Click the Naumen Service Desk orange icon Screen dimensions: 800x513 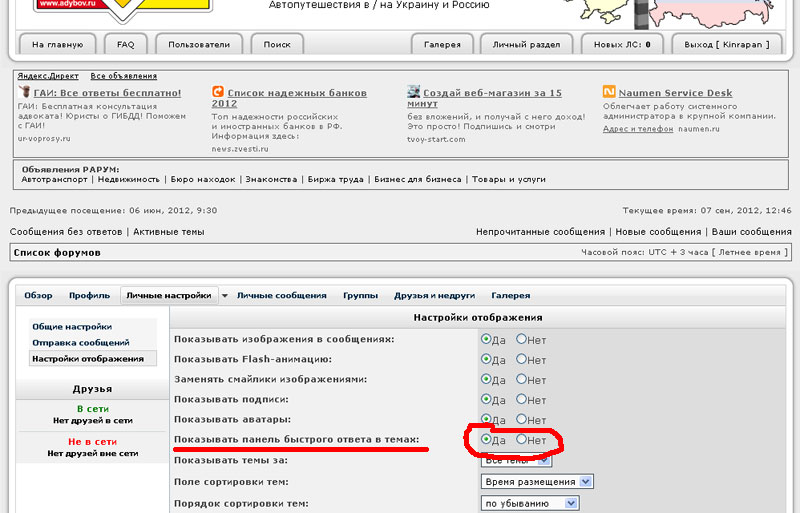609,92
